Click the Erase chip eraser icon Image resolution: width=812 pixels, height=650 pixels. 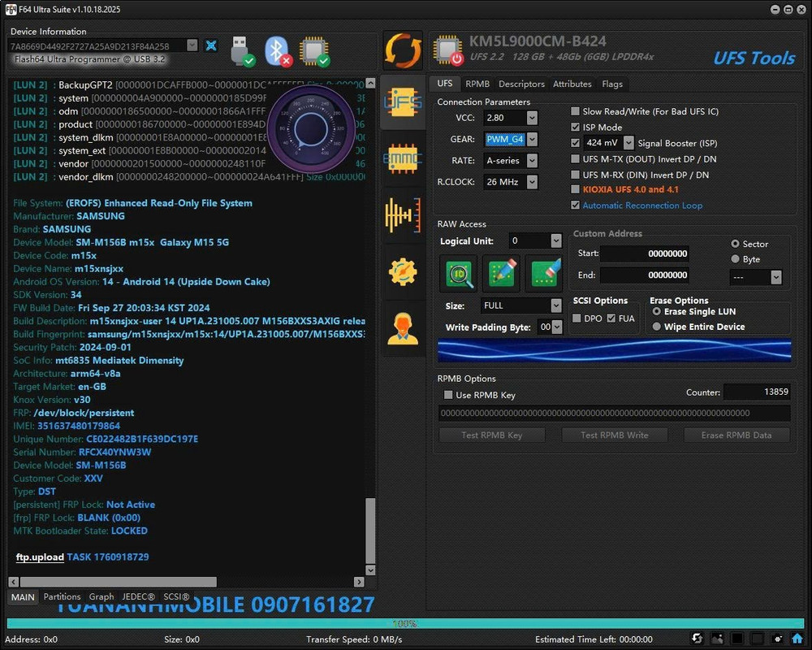point(545,273)
